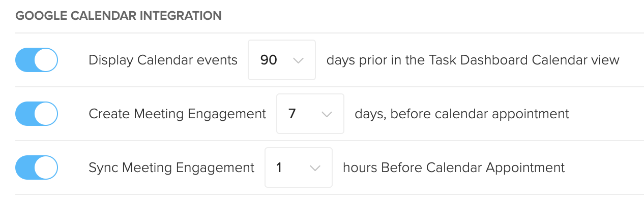The width and height of the screenshot is (644, 202).
Task: Disable the Create Meeting Engagement switch
Action: click(x=37, y=114)
